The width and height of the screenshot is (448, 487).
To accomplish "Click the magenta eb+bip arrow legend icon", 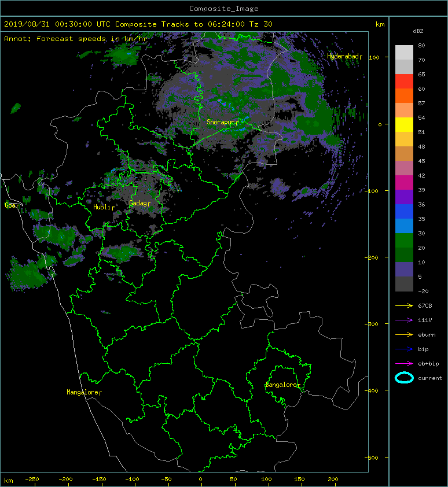I will tap(404, 363).
